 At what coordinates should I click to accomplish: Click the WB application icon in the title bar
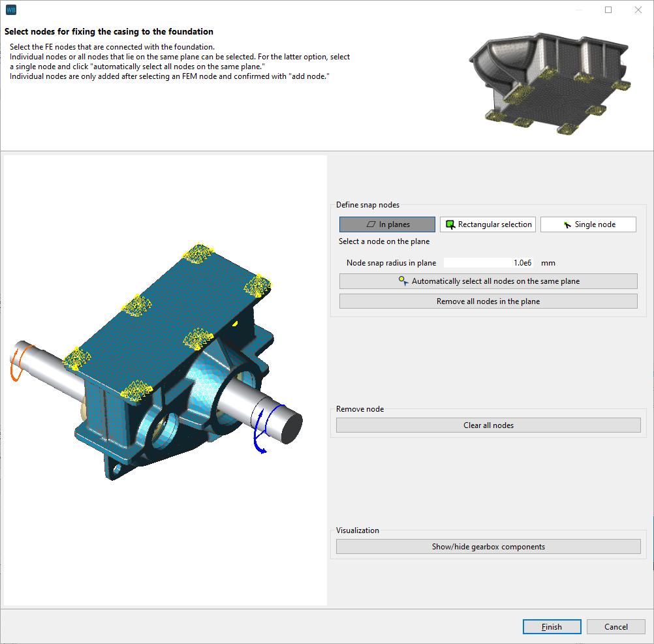(x=10, y=10)
